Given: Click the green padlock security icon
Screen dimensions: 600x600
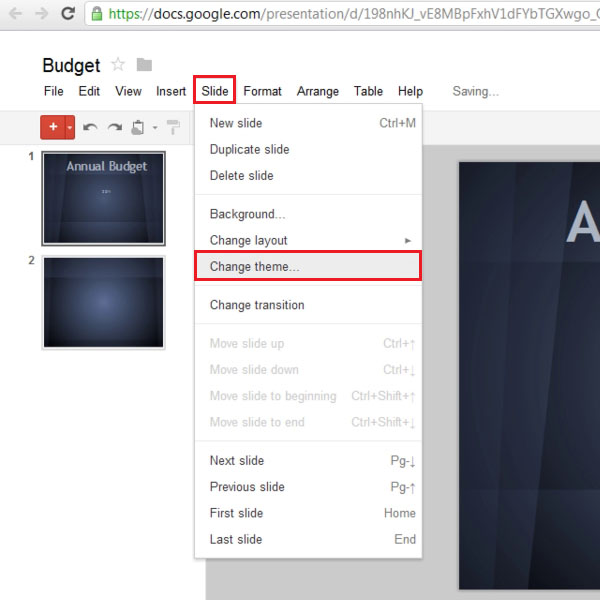Looking at the screenshot, I should 97,14.
